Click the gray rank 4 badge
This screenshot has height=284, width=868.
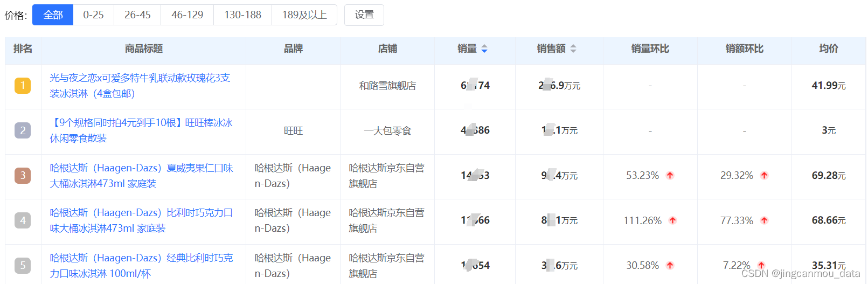coord(23,220)
